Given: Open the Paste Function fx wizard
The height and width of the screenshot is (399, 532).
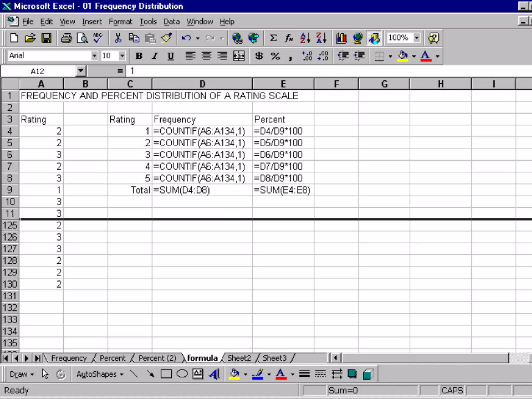Looking at the screenshot, I should tap(289, 38).
